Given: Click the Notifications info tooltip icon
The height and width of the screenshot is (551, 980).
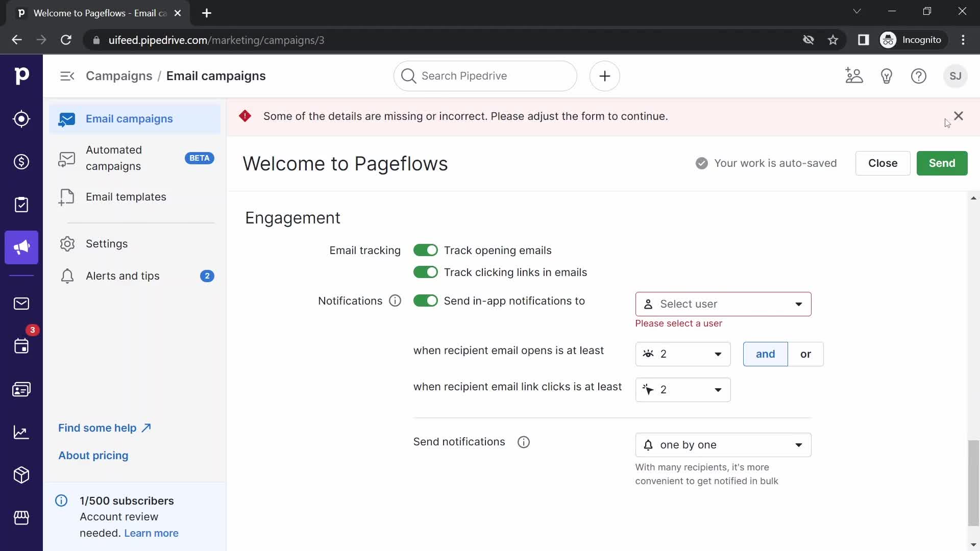Looking at the screenshot, I should click(x=395, y=300).
